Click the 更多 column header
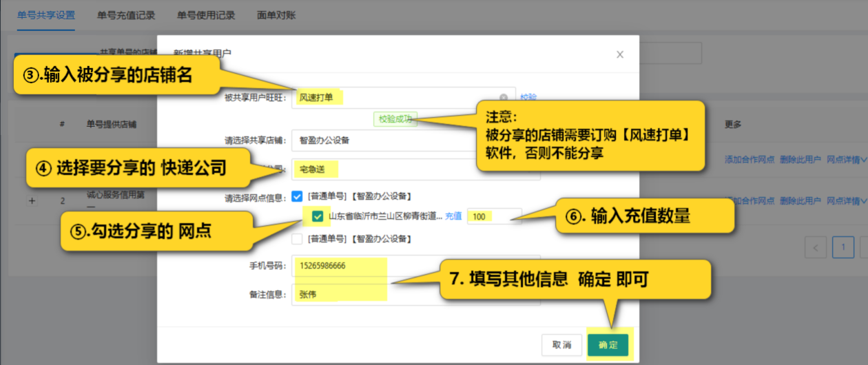The height and width of the screenshot is (365, 868). coord(733,125)
